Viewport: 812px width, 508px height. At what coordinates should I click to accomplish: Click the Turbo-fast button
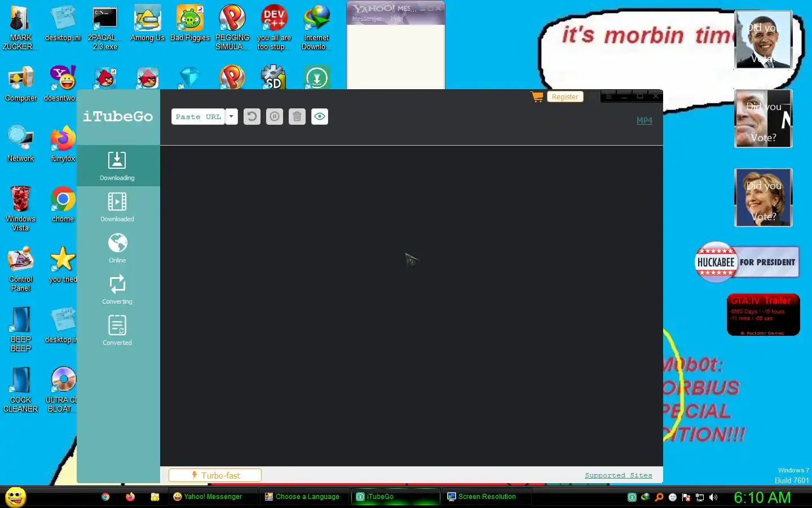click(x=215, y=475)
